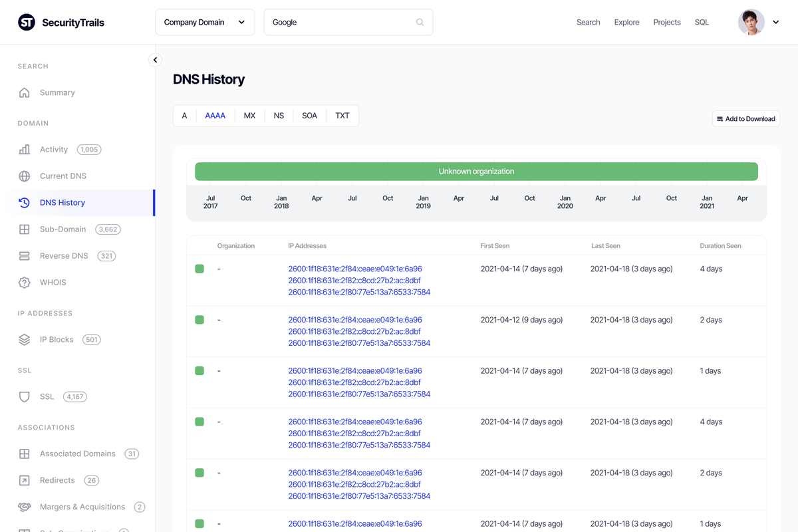Switch to the MX record tab
Screen dimensions: 798x532
250,116
